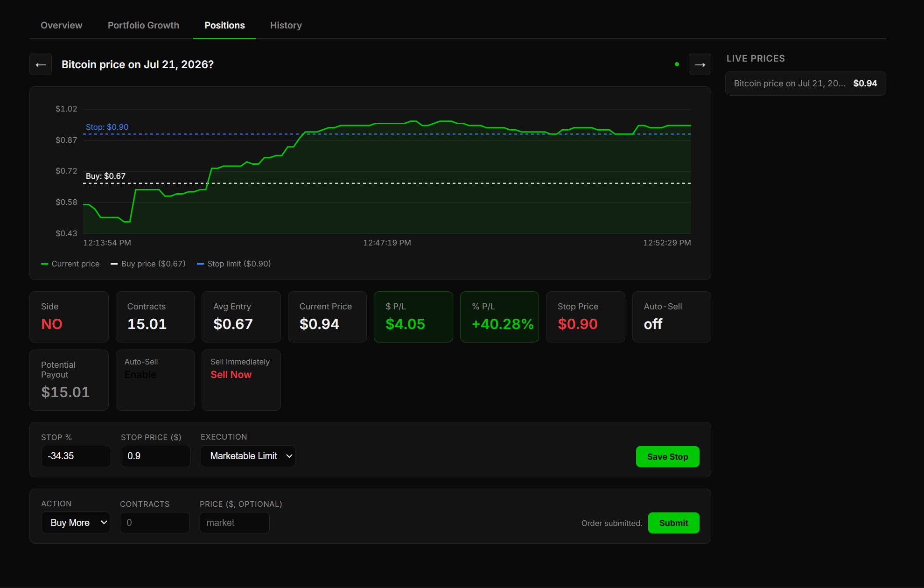Click the Current price legend marker

[44, 264]
